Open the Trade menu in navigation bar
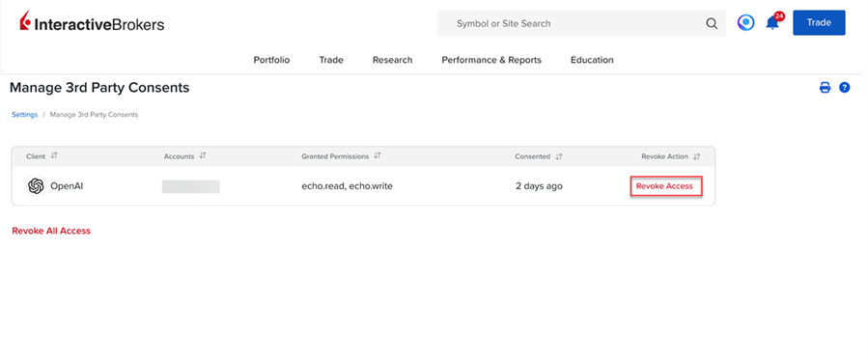868x361 pixels. click(331, 60)
